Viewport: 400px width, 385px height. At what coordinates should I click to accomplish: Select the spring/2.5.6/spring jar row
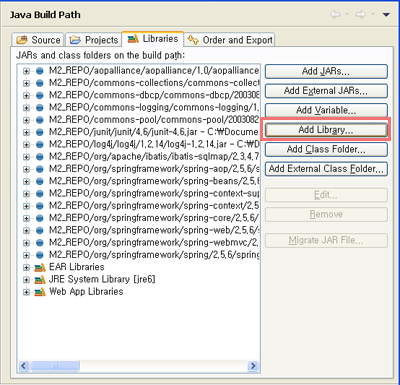tap(154, 255)
